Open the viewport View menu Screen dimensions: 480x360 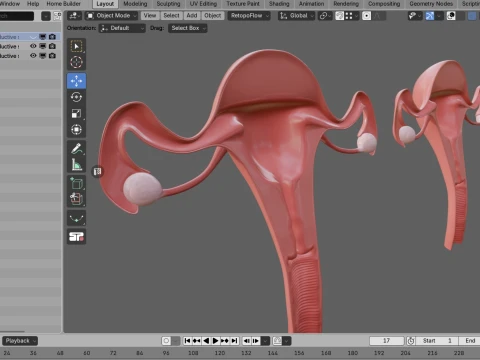click(x=150, y=16)
